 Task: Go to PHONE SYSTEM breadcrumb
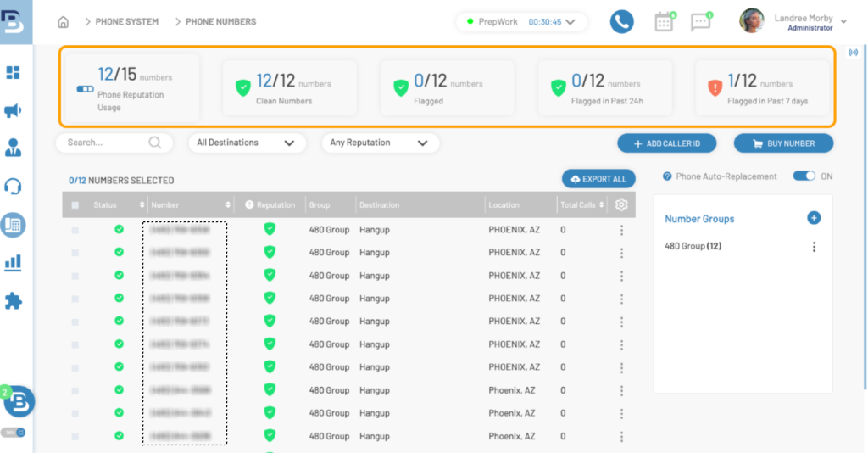127,21
